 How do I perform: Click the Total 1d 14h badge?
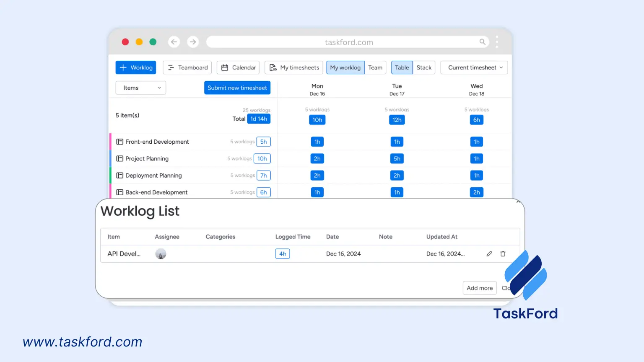click(259, 119)
